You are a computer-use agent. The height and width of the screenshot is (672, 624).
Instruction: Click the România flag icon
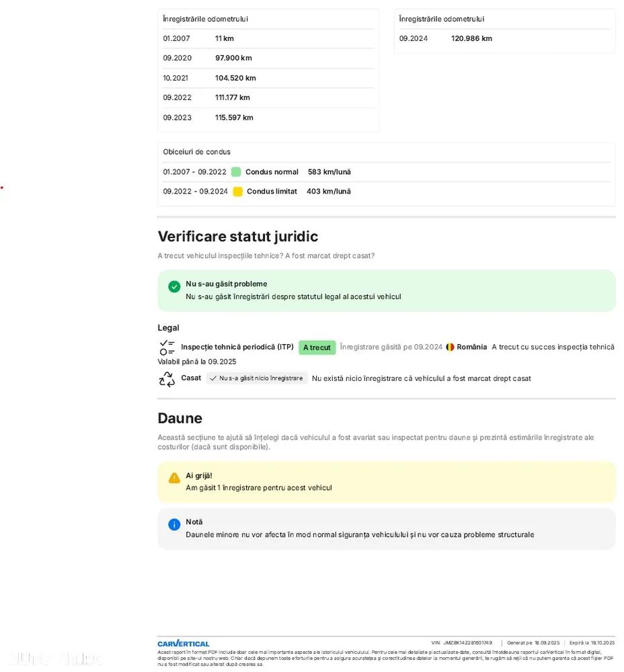tap(450, 347)
